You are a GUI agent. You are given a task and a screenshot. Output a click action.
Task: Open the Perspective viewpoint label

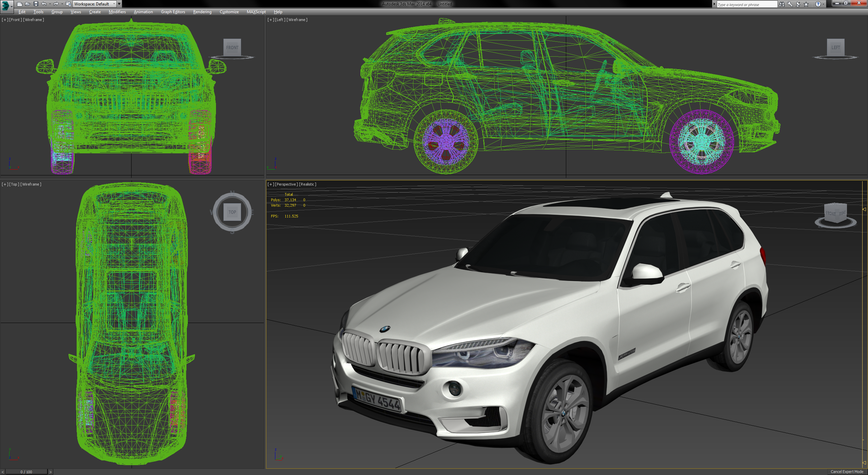286,184
